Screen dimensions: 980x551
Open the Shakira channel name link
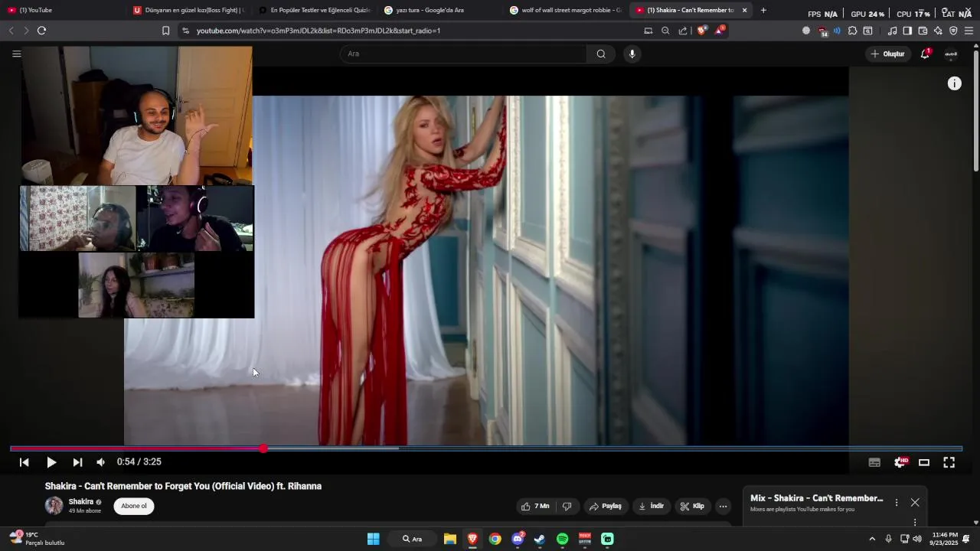81,502
